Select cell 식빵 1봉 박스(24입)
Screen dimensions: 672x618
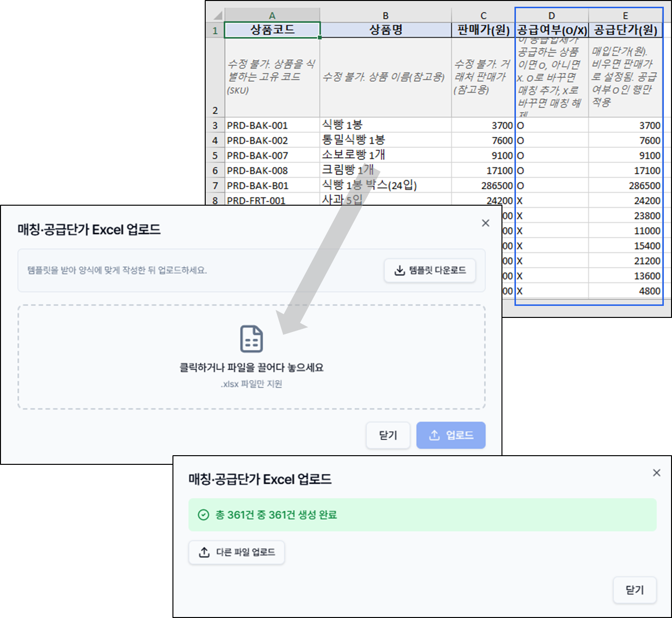click(x=385, y=185)
